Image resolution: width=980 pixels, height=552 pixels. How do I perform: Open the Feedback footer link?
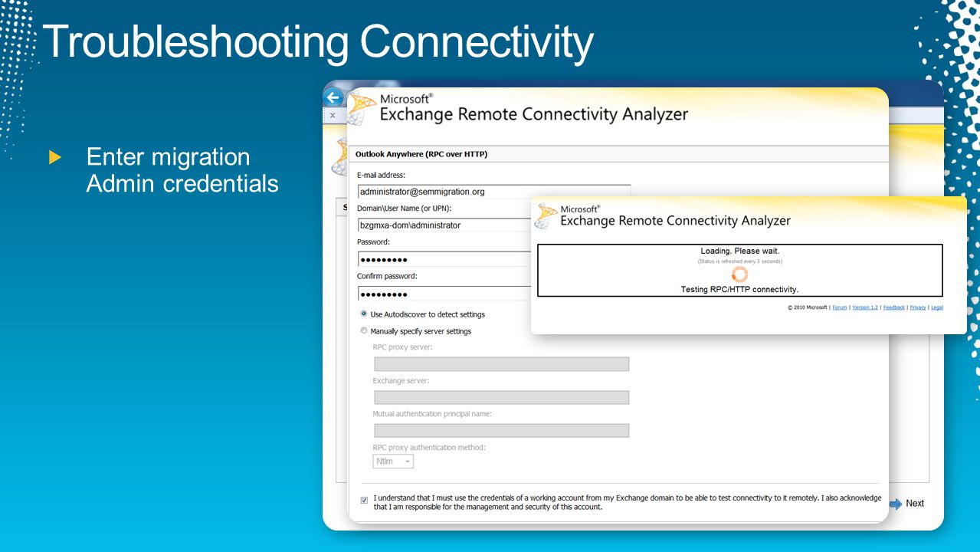894,307
